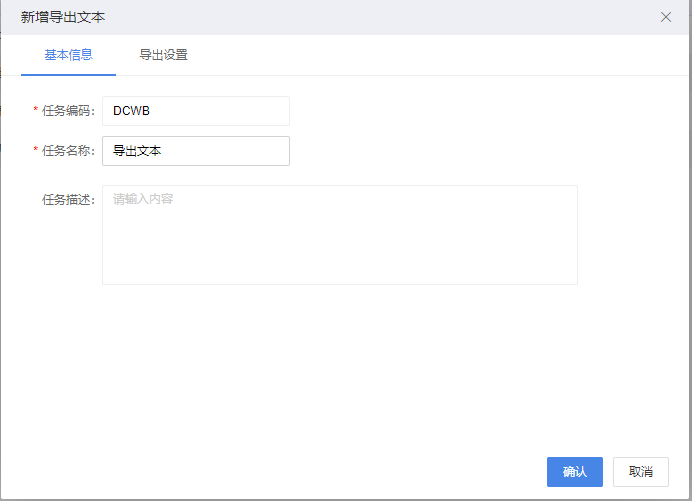Click the required asterisk beside 任务名称
Image resolution: width=692 pixels, height=501 pixels.
click(36, 151)
